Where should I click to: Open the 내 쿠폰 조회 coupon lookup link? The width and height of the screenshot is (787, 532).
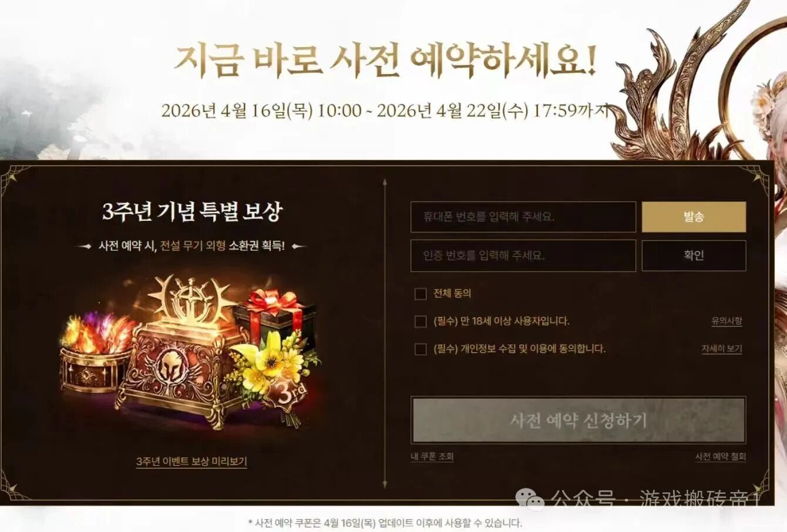(x=432, y=456)
